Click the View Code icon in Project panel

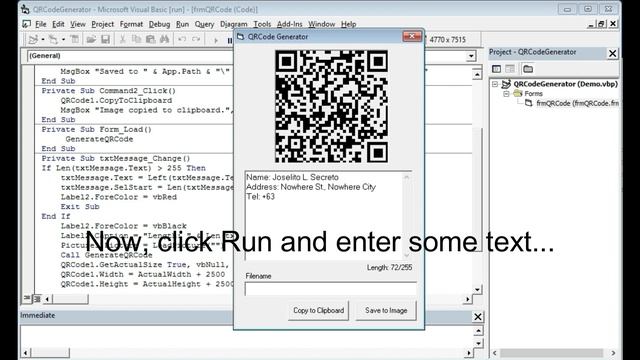496,69
